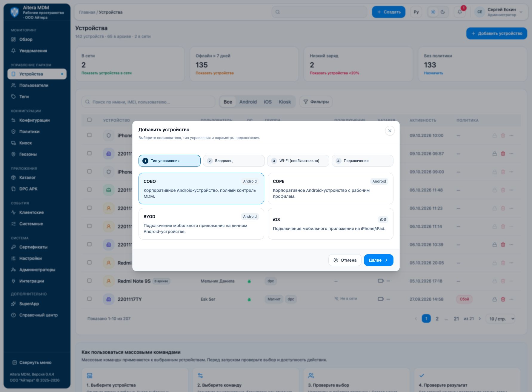Image resolution: width=532 pixels, height=392 pixels.
Task: Switch to light theme sun icon
Action: pyautogui.click(x=433, y=12)
